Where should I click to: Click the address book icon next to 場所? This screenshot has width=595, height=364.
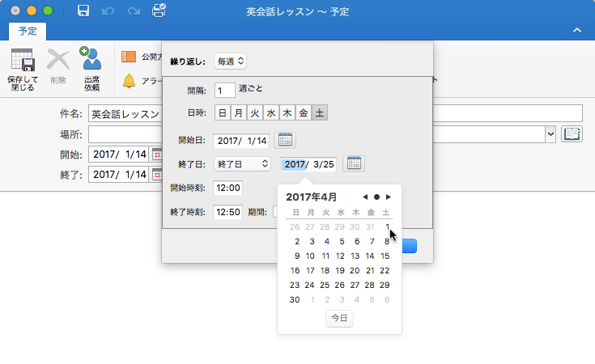572,133
